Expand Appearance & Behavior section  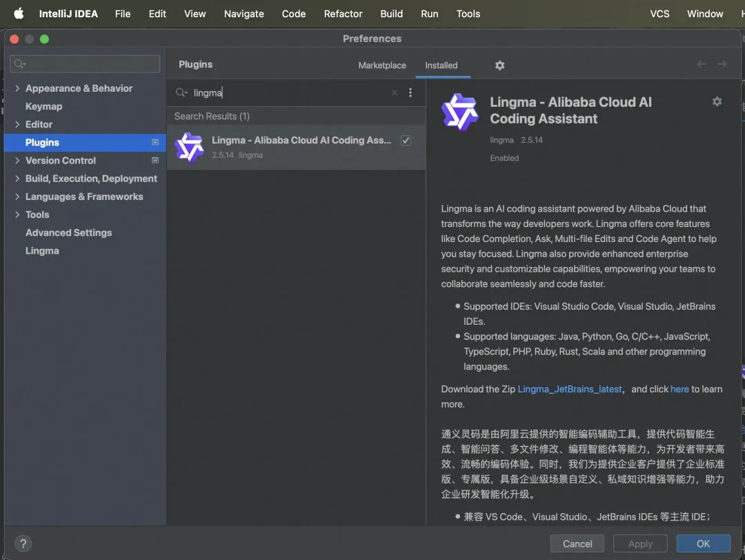tap(17, 88)
